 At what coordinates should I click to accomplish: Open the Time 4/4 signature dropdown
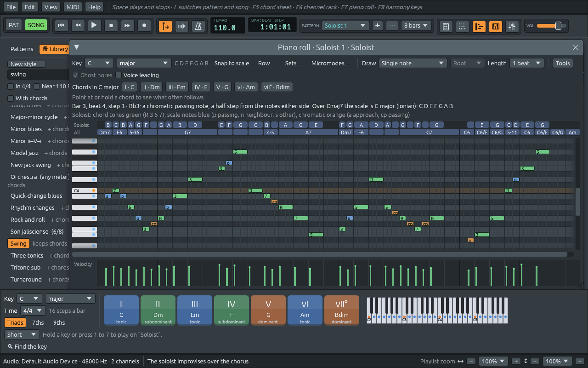pyautogui.click(x=33, y=310)
